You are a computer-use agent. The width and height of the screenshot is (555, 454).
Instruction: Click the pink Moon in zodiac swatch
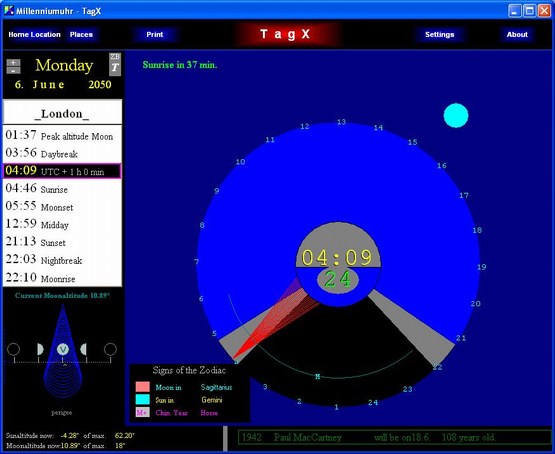[143, 386]
